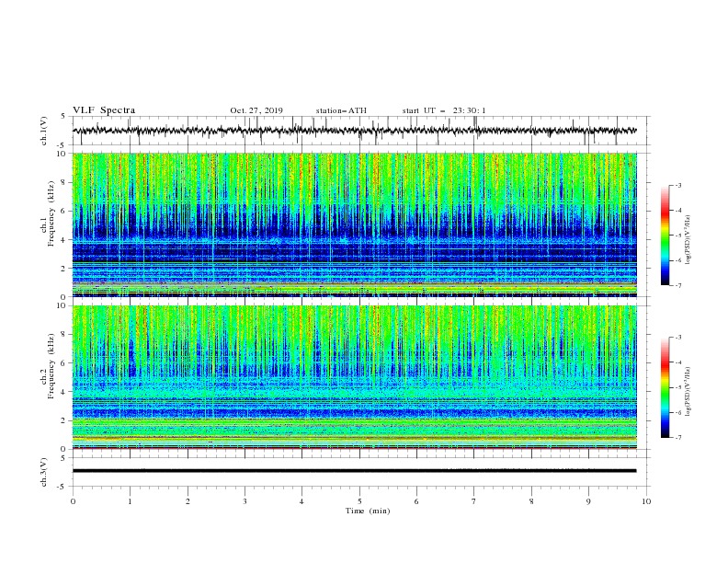Select the "start UT = 23:30:1" text

pos(444,110)
